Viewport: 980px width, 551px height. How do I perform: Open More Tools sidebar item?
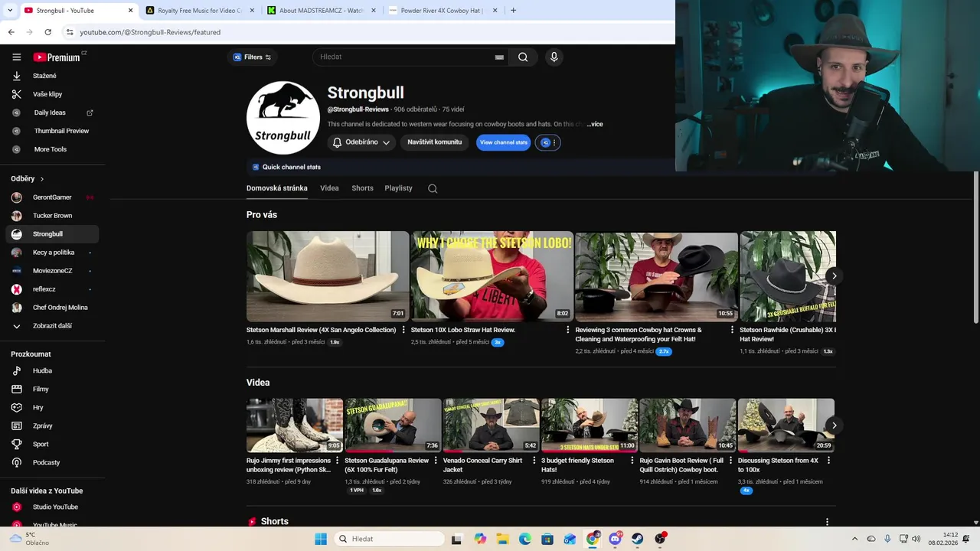tap(51, 149)
